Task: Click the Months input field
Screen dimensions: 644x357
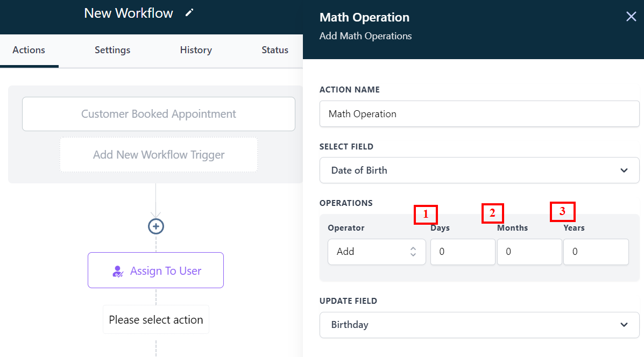Action: (x=529, y=252)
